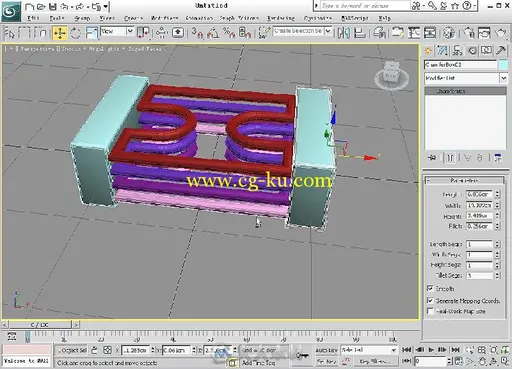Screen dimensions: 512x369
Task: Open the Utilities hammer panel tab
Action: point(501,51)
